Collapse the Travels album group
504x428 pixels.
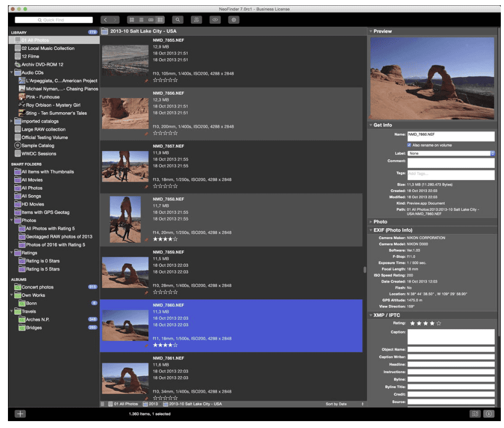coord(12,311)
